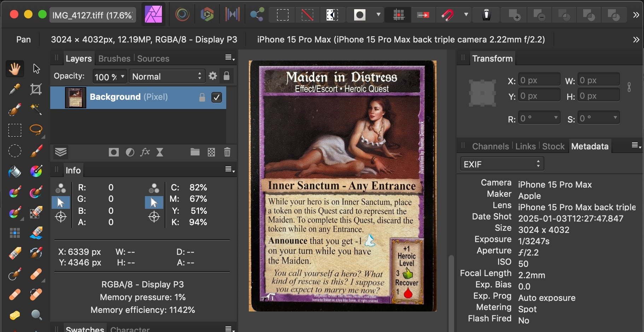Switch to the Brushes tab
Screen dimensions: 644x332
114,58
